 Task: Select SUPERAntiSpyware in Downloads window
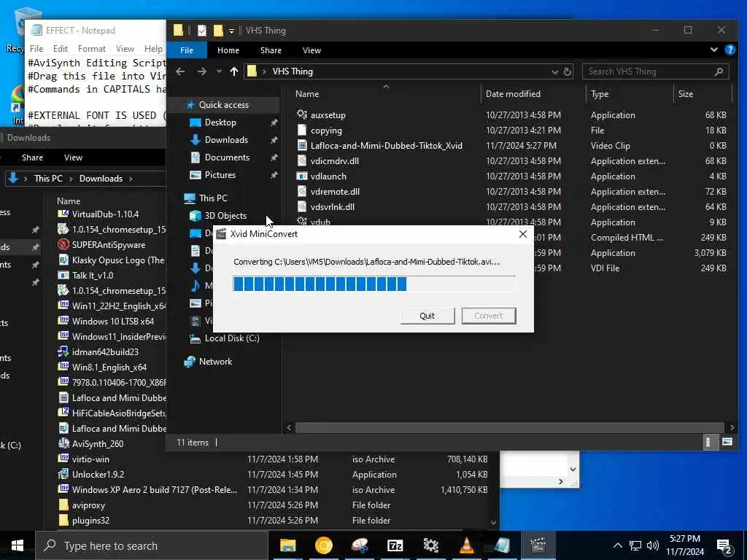(x=109, y=245)
